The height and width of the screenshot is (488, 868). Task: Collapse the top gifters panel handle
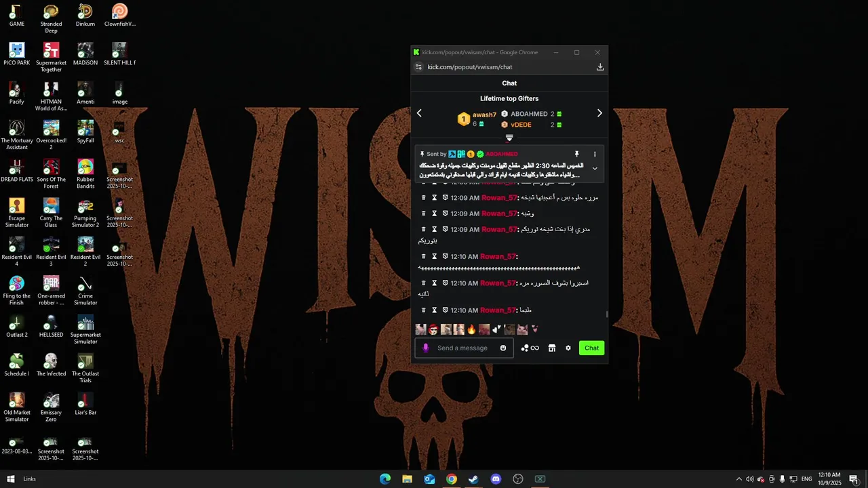click(x=509, y=138)
